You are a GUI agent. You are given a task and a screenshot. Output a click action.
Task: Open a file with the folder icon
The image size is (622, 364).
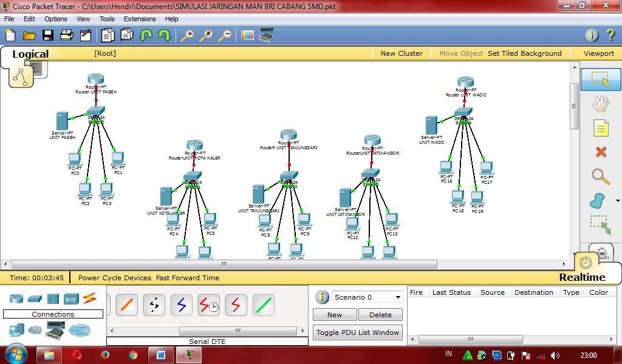coord(29,36)
